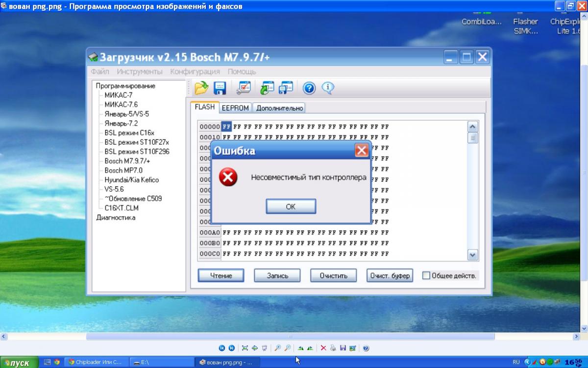Image resolution: width=588 pixels, height=368 pixels.
Task: Select Bosch M7.9.7/+ in the tree
Action: (127, 161)
